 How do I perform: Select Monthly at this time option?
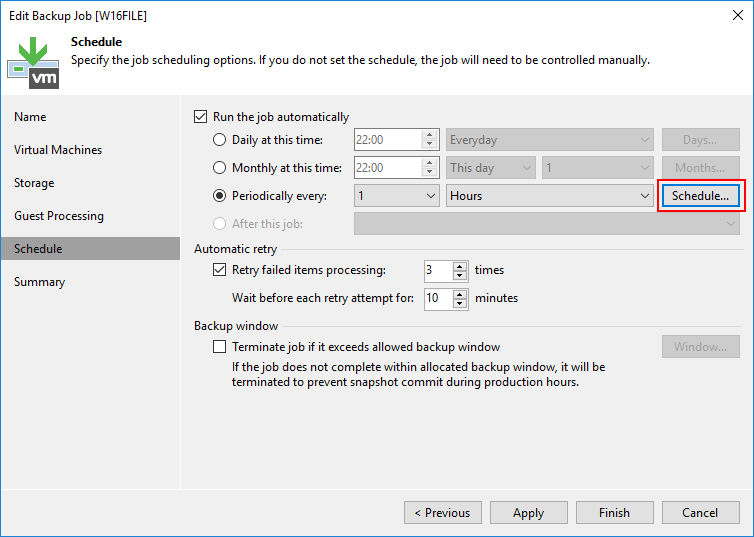click(x=220, y=168)
